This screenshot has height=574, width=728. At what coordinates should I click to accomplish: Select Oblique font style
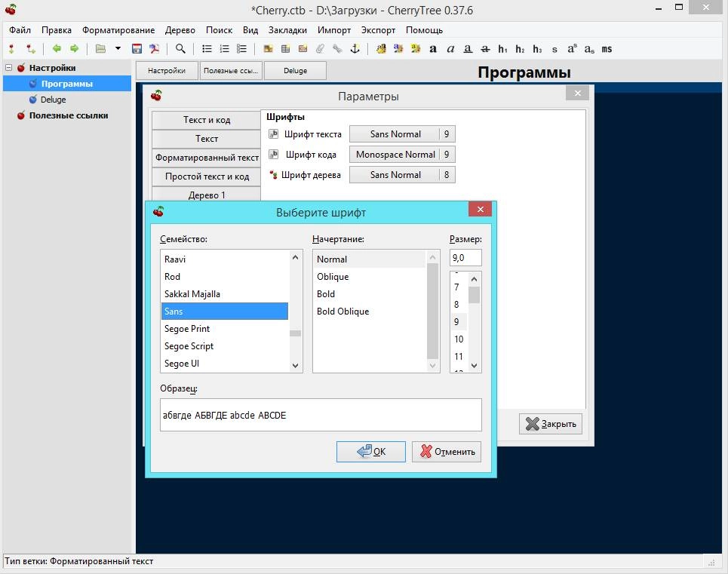coord(370,277)
